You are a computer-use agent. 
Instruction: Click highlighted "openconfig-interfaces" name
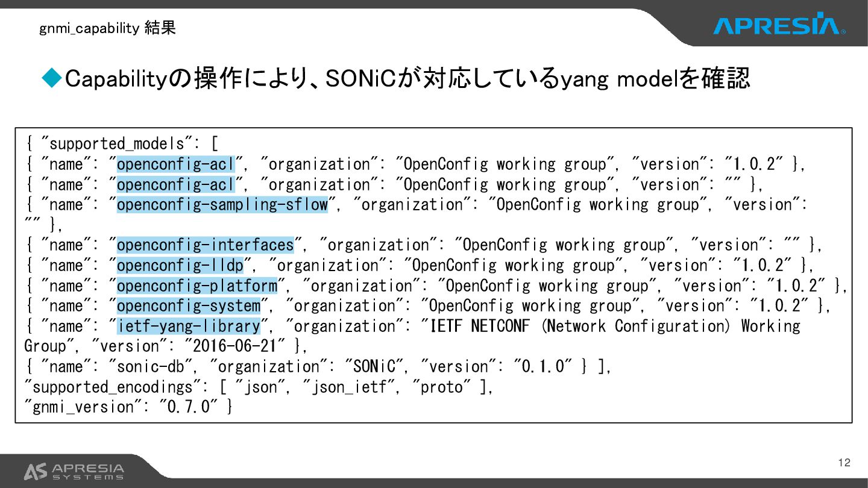pos(206,245)
